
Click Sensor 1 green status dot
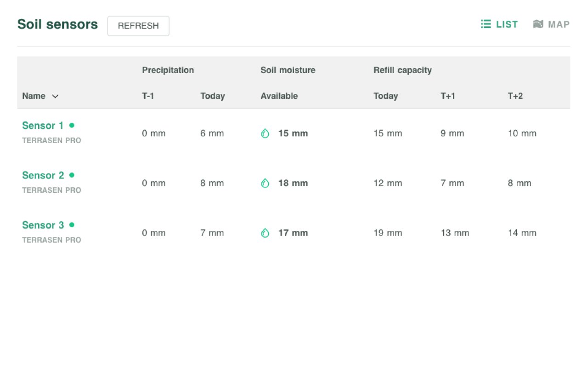tap(72, 125)
